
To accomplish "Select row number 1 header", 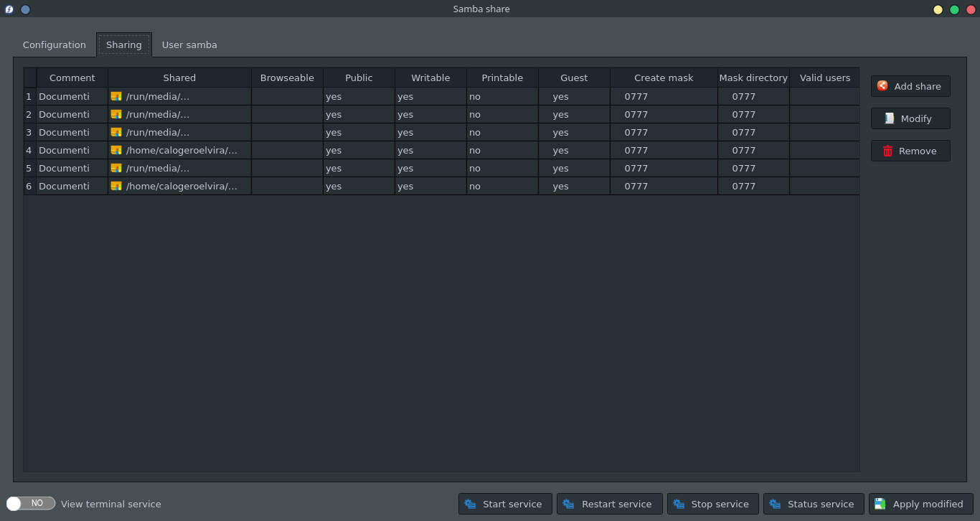I will click(29, 96).
